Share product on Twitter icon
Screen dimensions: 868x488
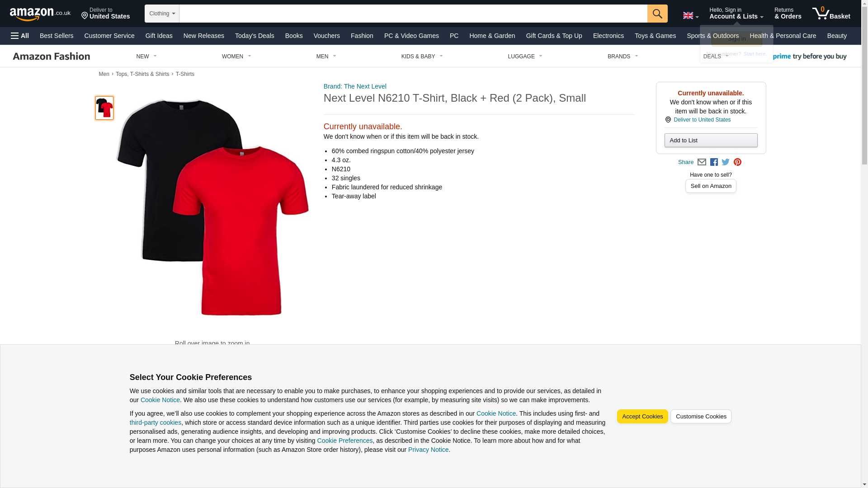coord(726,162)
